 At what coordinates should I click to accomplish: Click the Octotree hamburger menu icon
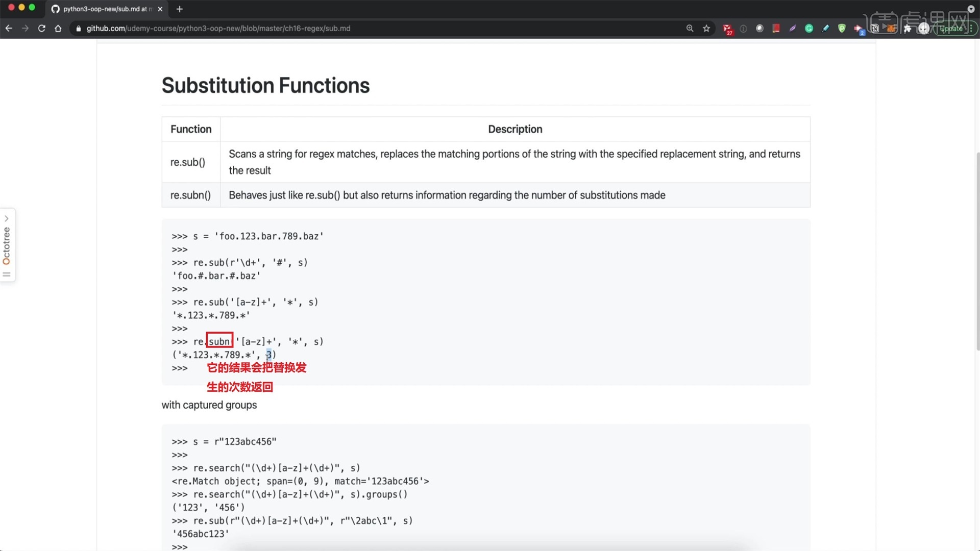pyautogui.click(x=7, y=274)
